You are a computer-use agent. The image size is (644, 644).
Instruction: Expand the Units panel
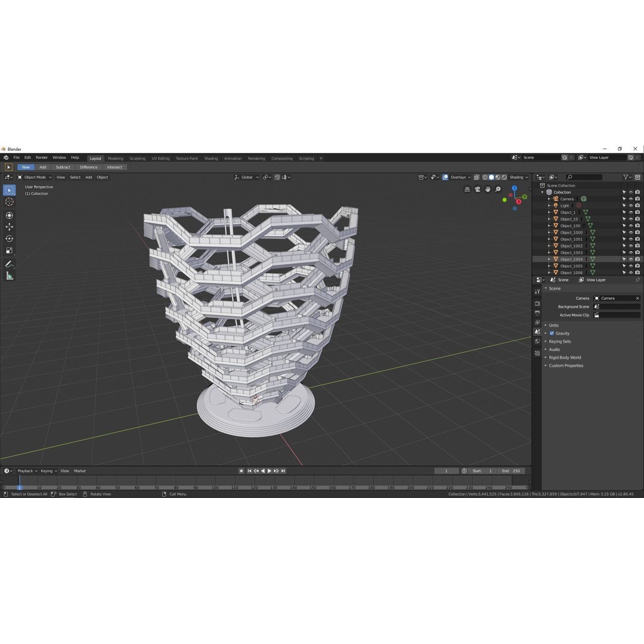click(553, 326)
